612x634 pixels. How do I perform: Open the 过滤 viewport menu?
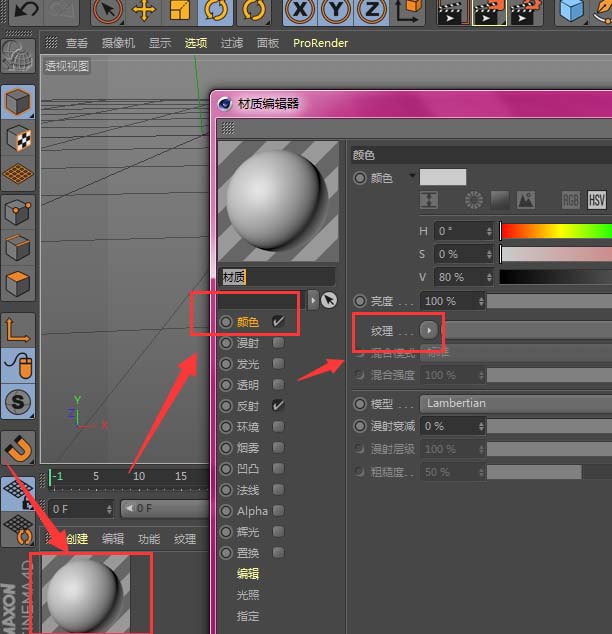pos(232,43)
